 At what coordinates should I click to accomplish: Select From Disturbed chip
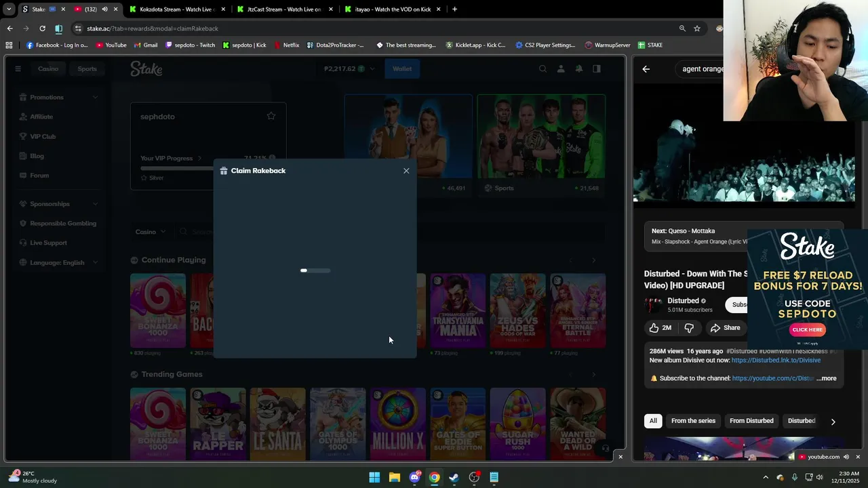(751, 421)
